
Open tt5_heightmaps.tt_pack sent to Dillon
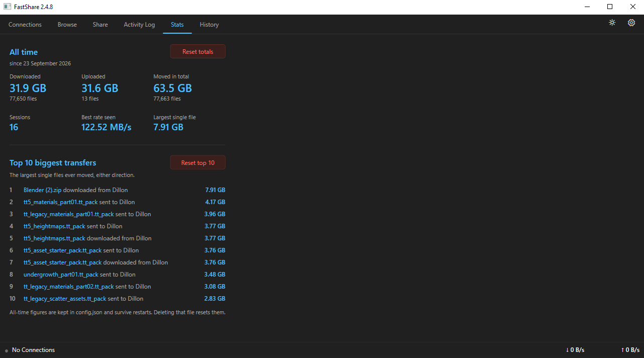click(x=54, y=226)
